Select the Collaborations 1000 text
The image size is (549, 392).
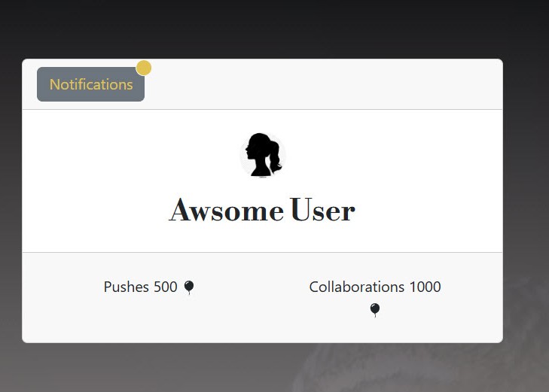tap(375, 287)
